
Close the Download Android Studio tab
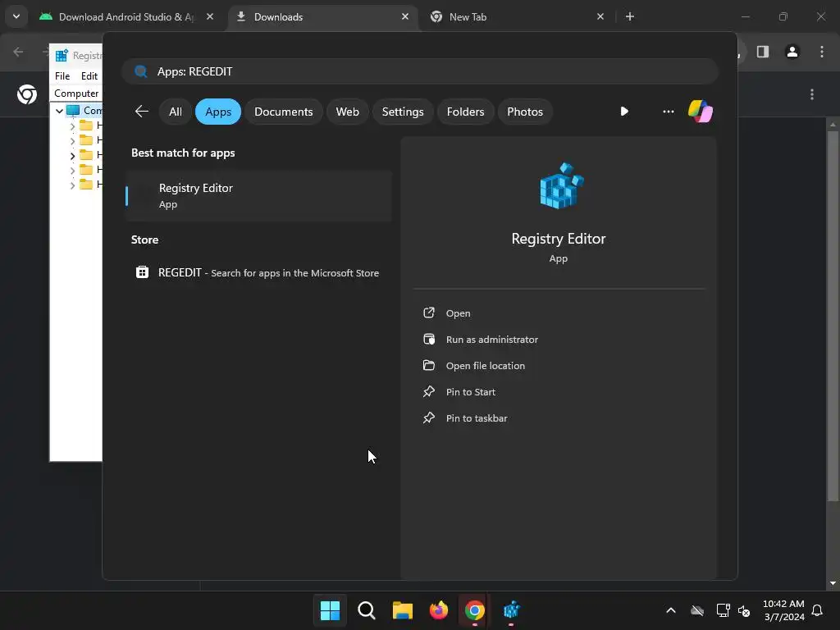(x=210, y=16)
